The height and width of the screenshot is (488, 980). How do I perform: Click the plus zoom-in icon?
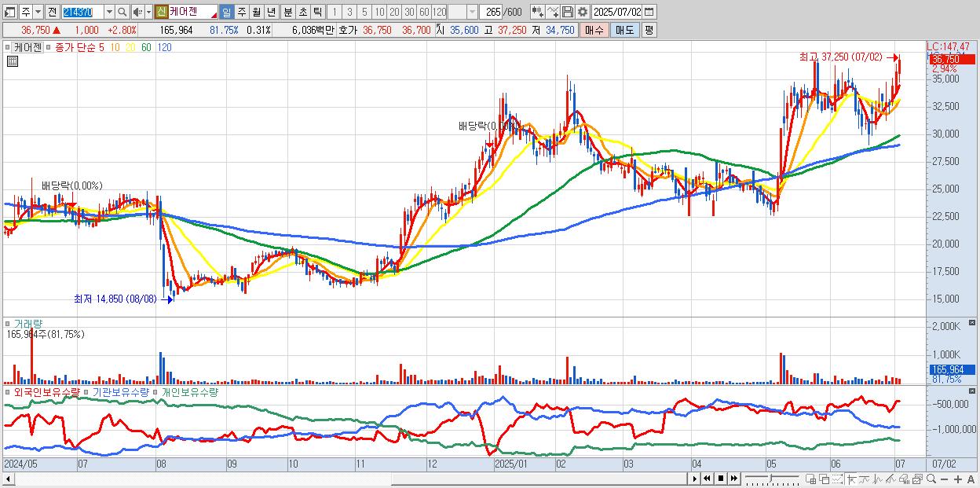click(958, 479)
